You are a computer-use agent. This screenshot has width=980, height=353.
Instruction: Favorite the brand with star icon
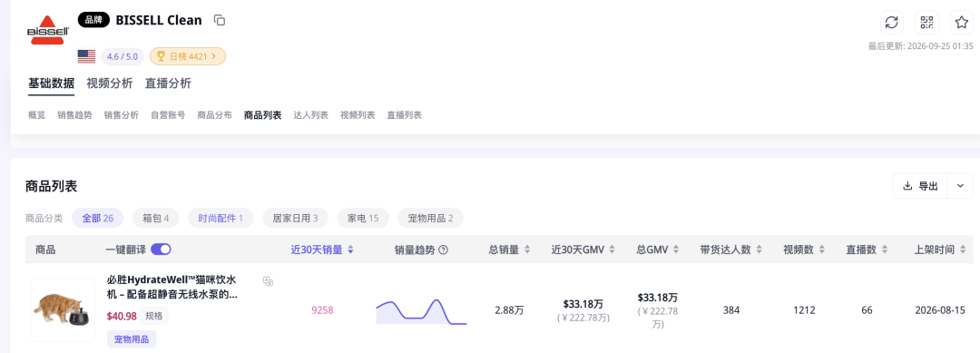point(961,23)
